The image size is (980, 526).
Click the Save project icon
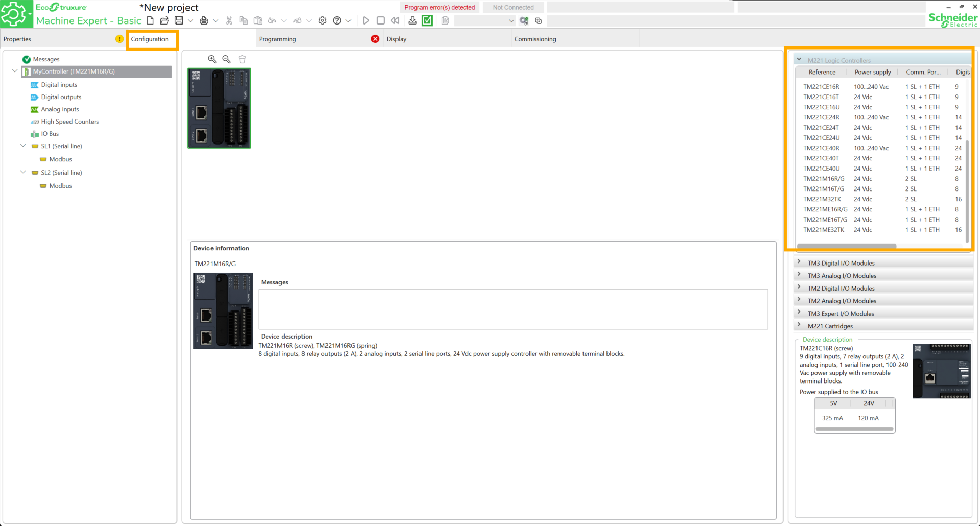179,20
